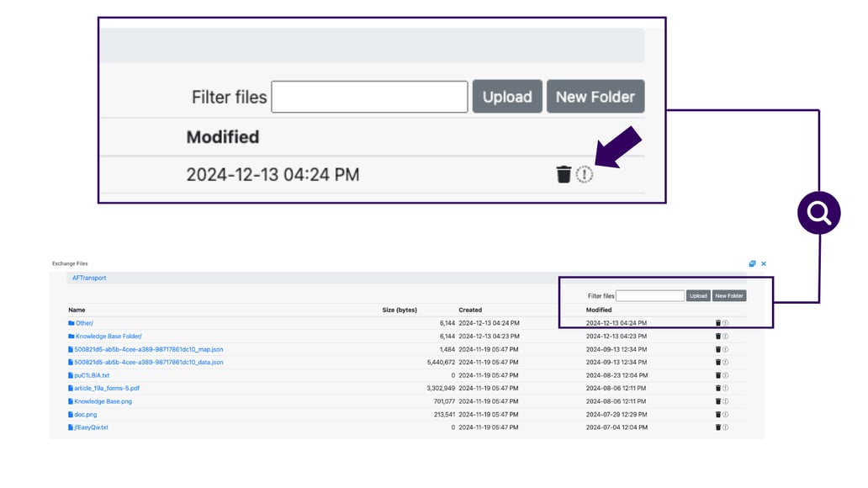Trash the _data.json file

(718, 363)
